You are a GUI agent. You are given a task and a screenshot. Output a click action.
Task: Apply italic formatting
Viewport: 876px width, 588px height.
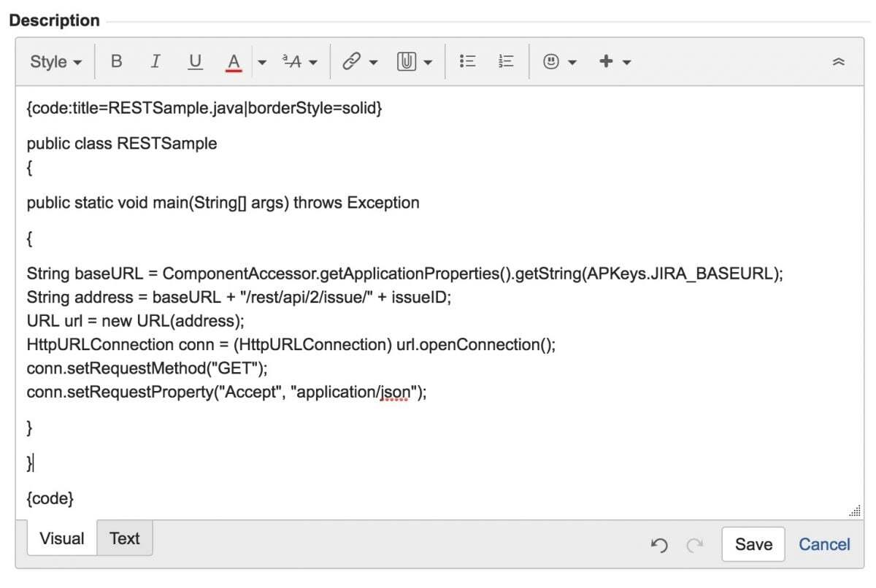click(155, 61)
